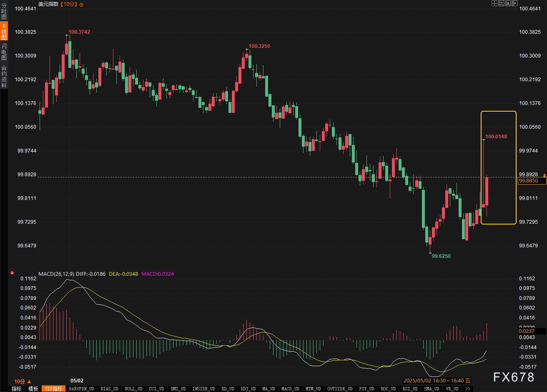This screenshot has height=392, width=547.
Task: Open the 【10分】 timeframe label in chart title
Action: [x=69, y=4]
